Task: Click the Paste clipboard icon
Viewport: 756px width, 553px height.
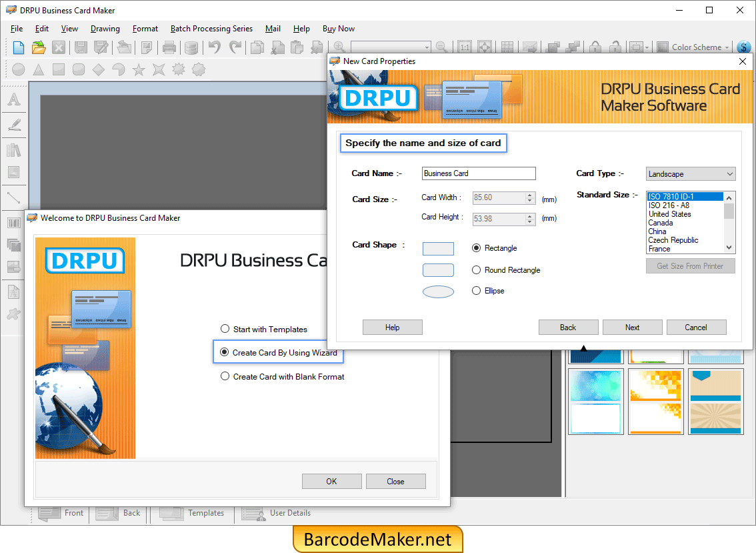Action: click(297, 47)
